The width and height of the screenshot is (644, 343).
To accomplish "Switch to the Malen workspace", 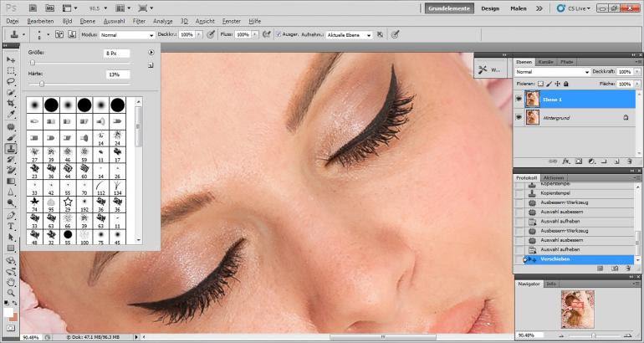I will pos(519,8).
